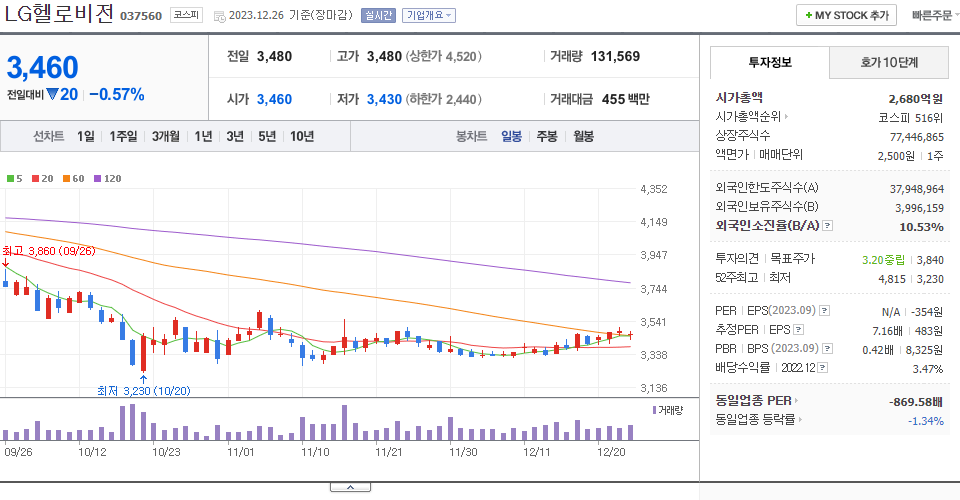Click the purple 거래량 legend marker
This screenshot has width=960, height=500.
[654, 410]
